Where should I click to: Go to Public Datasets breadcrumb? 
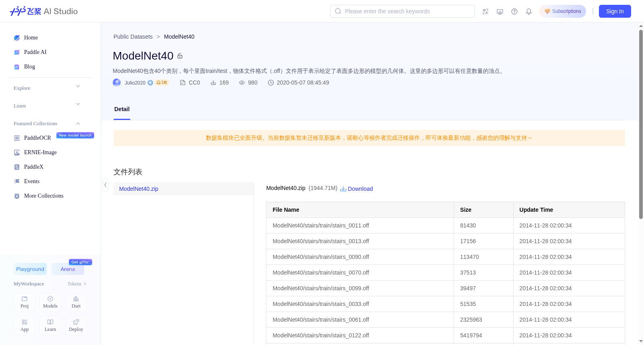pos(133,37)
